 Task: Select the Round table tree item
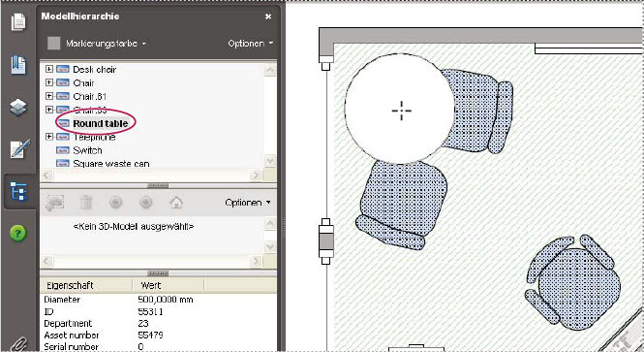100,123
